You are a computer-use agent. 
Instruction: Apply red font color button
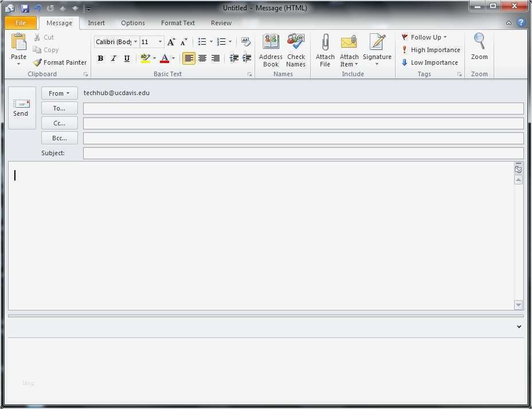click(x=165, y=58)
